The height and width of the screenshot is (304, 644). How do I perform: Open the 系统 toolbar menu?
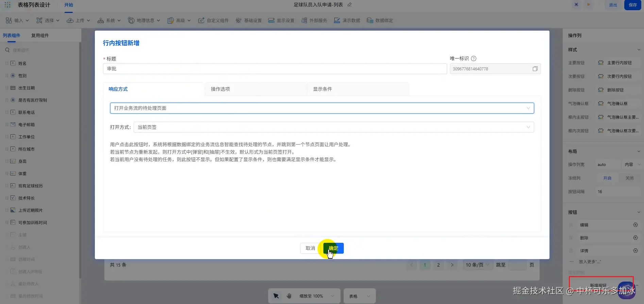[109, 20]
